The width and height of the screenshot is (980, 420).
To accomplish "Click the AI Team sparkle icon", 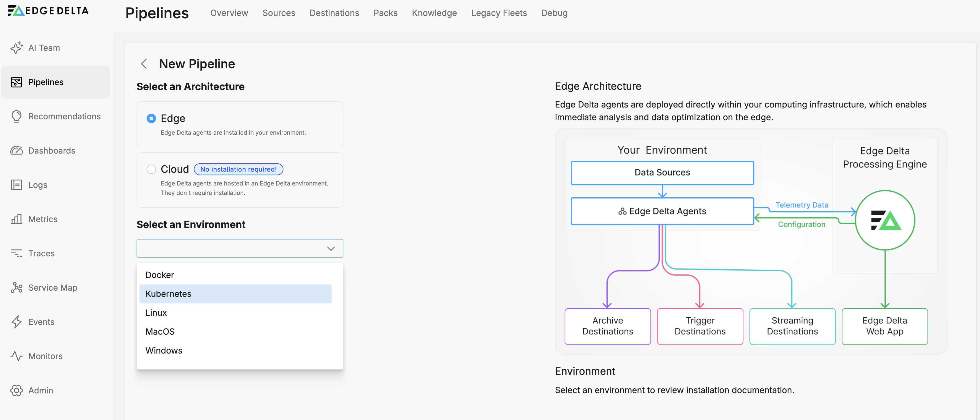I will pyautogui.click(x=16, y=48).
